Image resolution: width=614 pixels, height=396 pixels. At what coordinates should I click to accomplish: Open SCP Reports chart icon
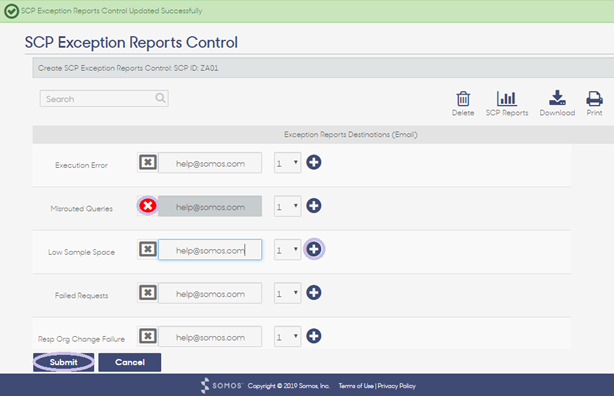[507, 98]
